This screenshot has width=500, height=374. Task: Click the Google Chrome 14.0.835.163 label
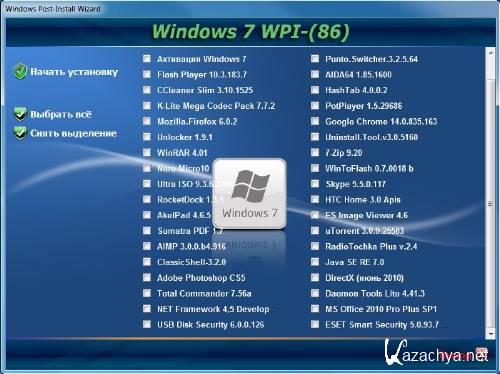(x=381, y=122)
